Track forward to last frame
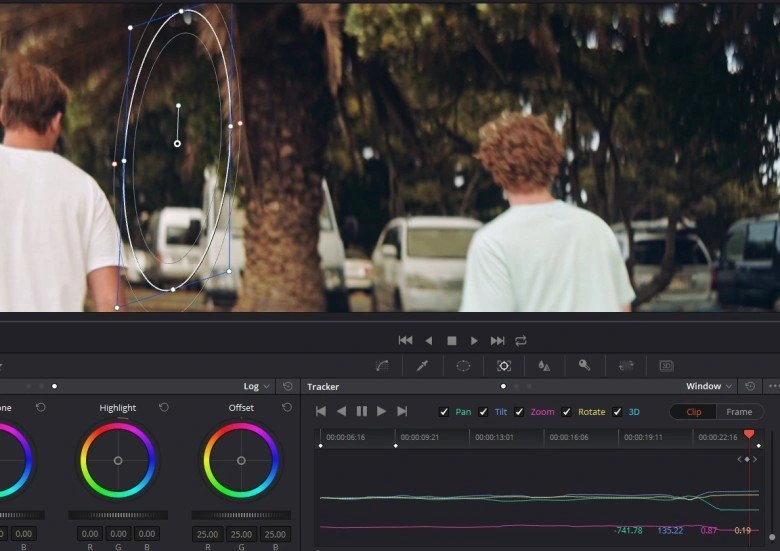Screen dimensions: 780x551 point(402,411)
